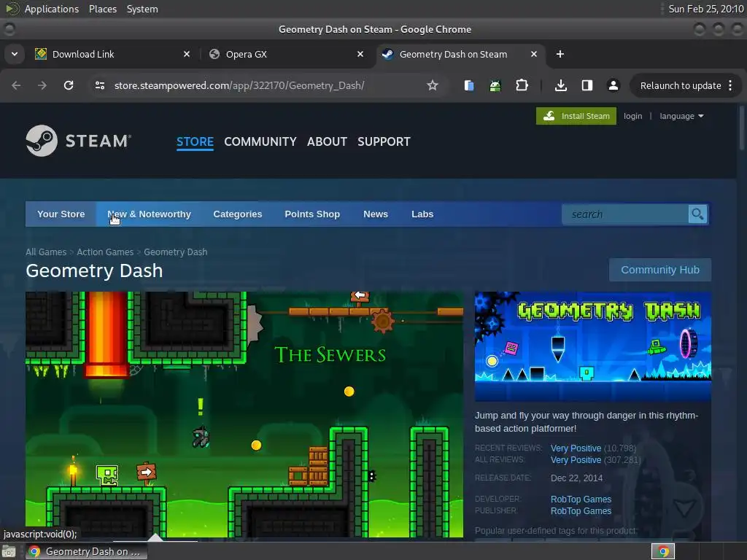Open the SUPPORT page
747x560 pixels.
(384, 141)
